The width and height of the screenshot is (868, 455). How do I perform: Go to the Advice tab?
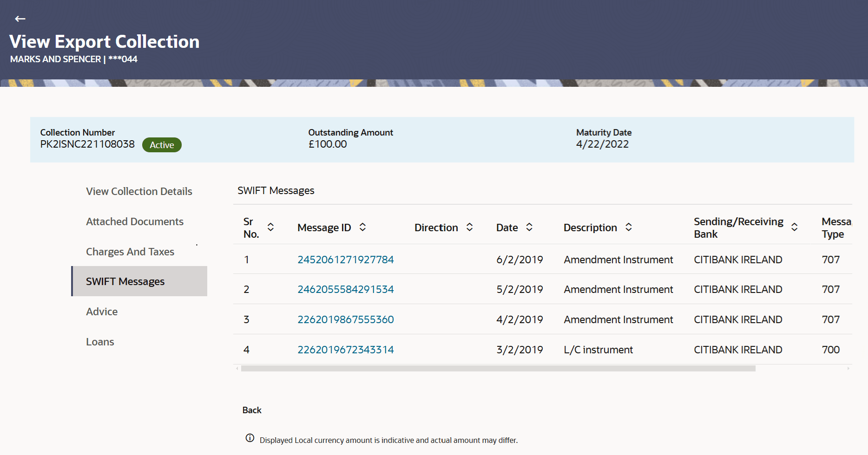click(x=102, y=312)
